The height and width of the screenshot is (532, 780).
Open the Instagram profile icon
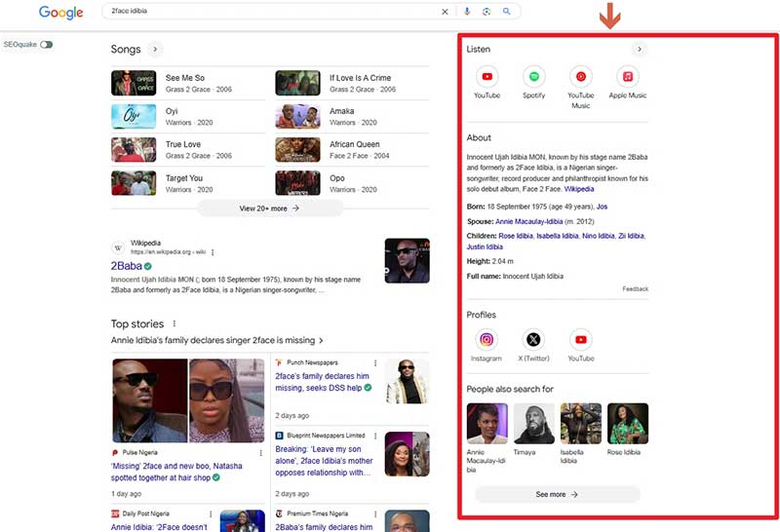pyautogui.click(x=487, y=340)
